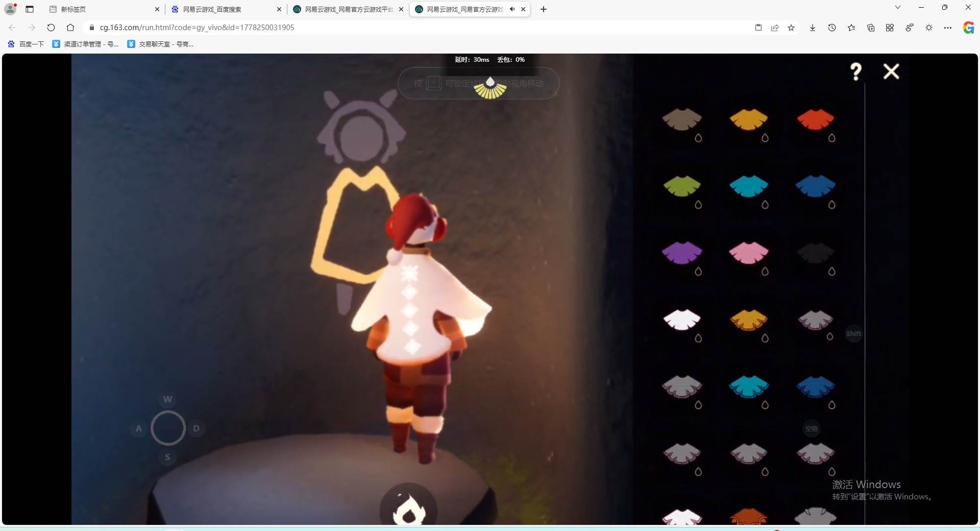This screenshot has width=980, height=531.
Task: Open the collections panel
Action: pos(871,28)
